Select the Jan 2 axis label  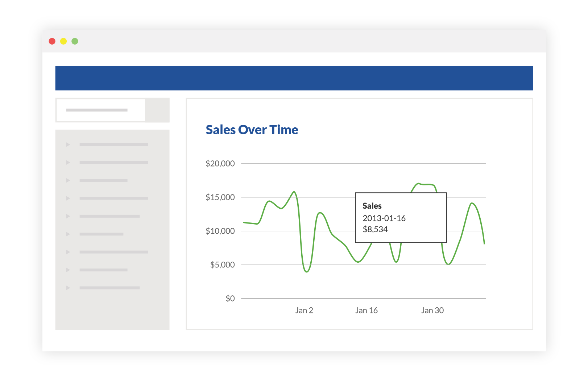(x=305, y=310)
